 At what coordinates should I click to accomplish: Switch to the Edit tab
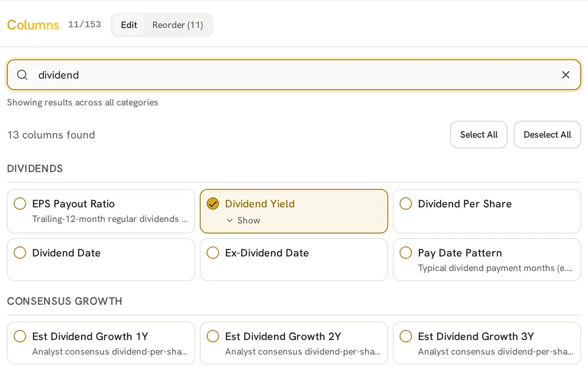(129, 25)
